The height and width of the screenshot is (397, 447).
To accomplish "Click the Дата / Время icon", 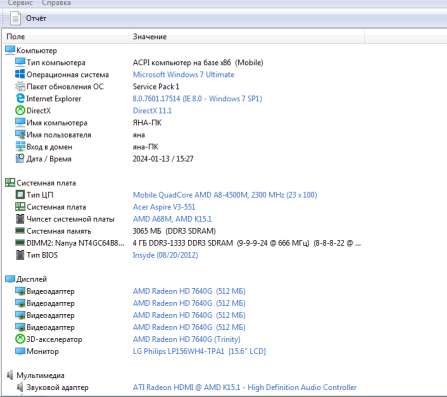I will (20, 158).
